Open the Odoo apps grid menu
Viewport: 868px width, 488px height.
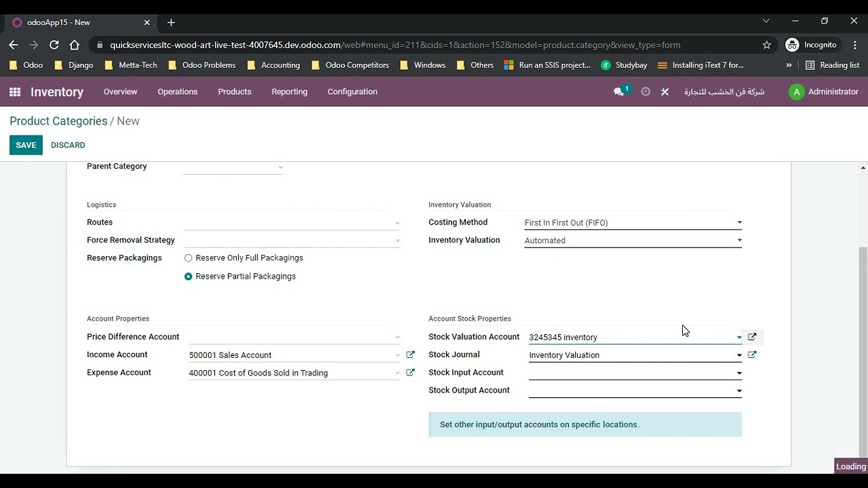[15, 91]
